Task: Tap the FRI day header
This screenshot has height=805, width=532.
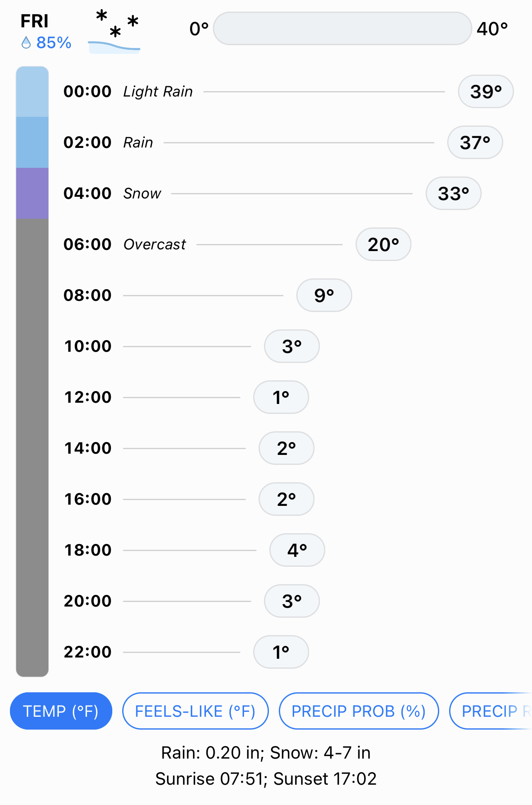Action: (34, 21)
